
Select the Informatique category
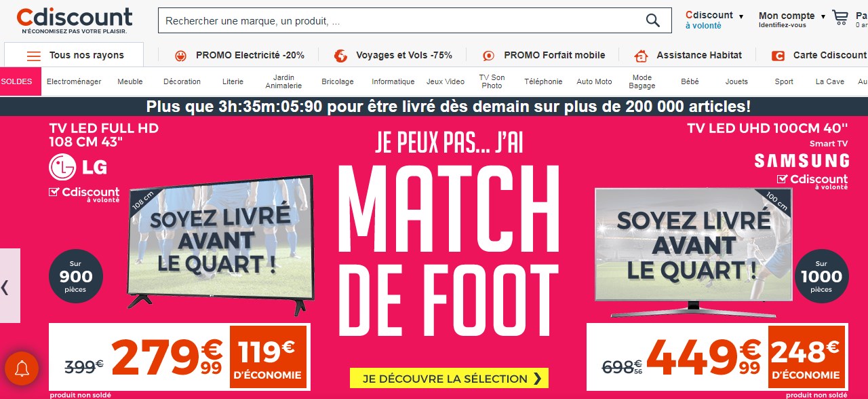(x=393, y=81)
